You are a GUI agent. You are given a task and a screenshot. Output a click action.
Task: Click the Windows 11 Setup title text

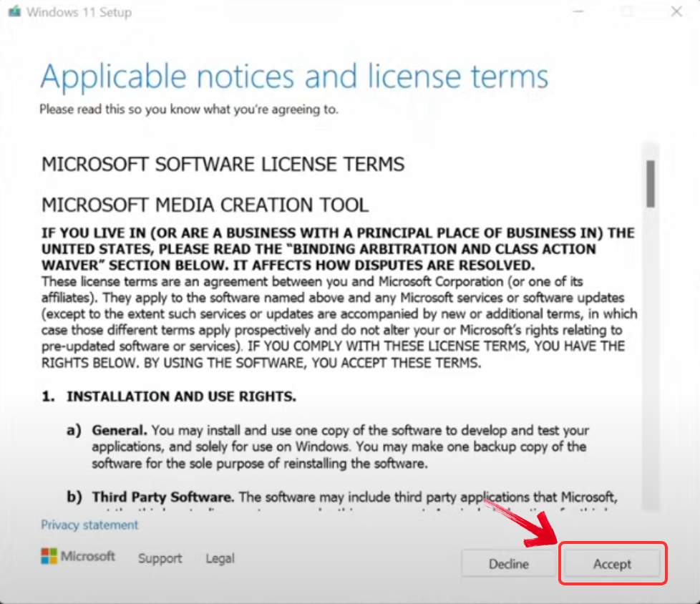(79, 11)
